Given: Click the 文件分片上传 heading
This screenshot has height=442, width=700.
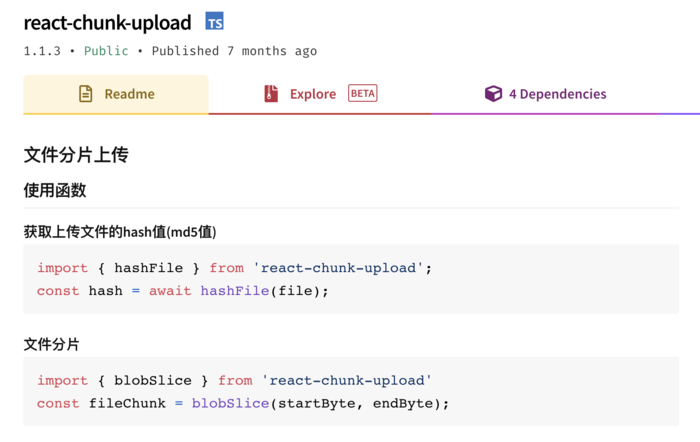Looking at the screenshot, I should coord(76,155).
